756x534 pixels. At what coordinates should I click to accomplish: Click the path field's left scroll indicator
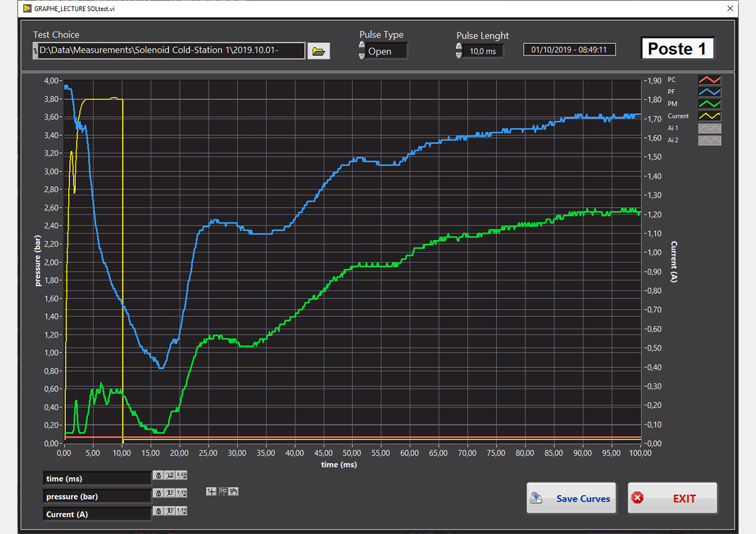pos(36,51)
